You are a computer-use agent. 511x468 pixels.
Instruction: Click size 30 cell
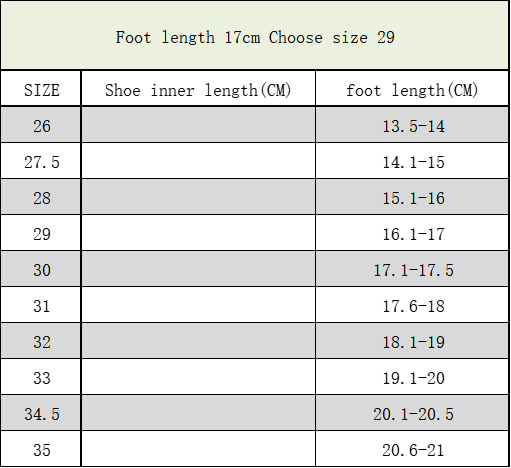point(41,269)
